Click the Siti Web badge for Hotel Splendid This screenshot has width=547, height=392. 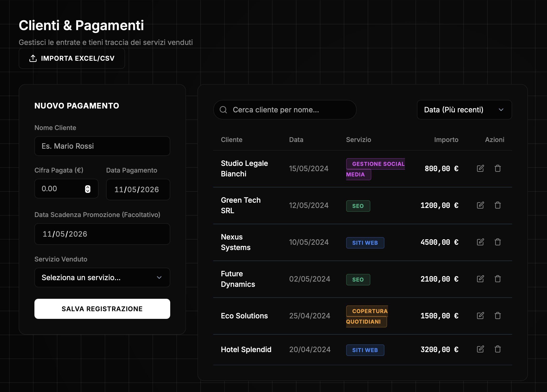tap(365, 350)
